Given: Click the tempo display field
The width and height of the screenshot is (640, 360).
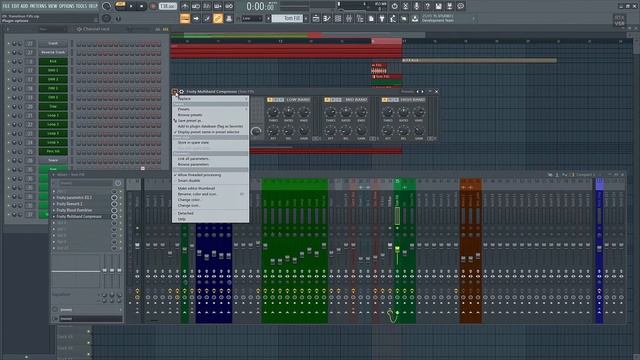Looking at the screenshot, I should click(x=168, y=6).
